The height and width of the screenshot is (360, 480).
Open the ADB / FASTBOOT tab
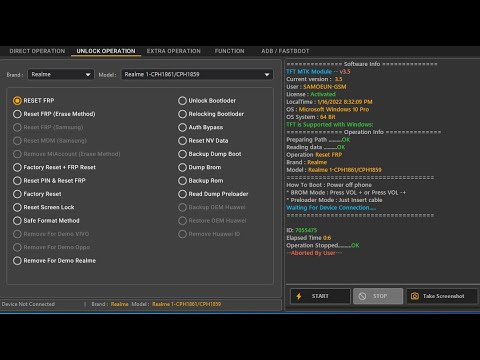click(x=285, y=51)
